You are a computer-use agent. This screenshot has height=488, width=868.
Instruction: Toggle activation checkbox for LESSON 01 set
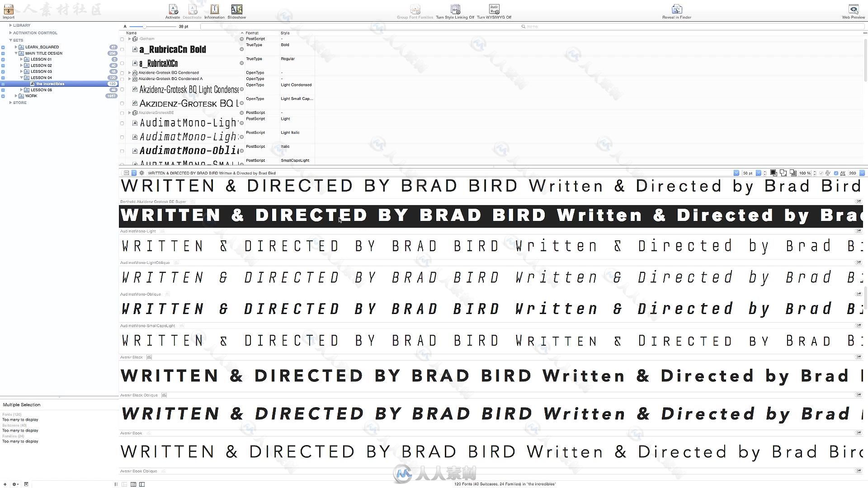[x=3, y=59]
